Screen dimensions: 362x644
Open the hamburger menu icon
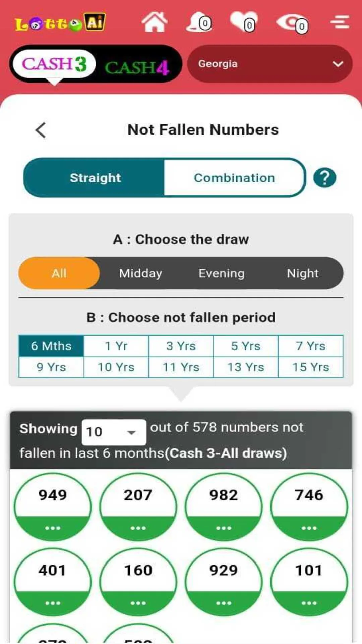(x=340, y=22)
